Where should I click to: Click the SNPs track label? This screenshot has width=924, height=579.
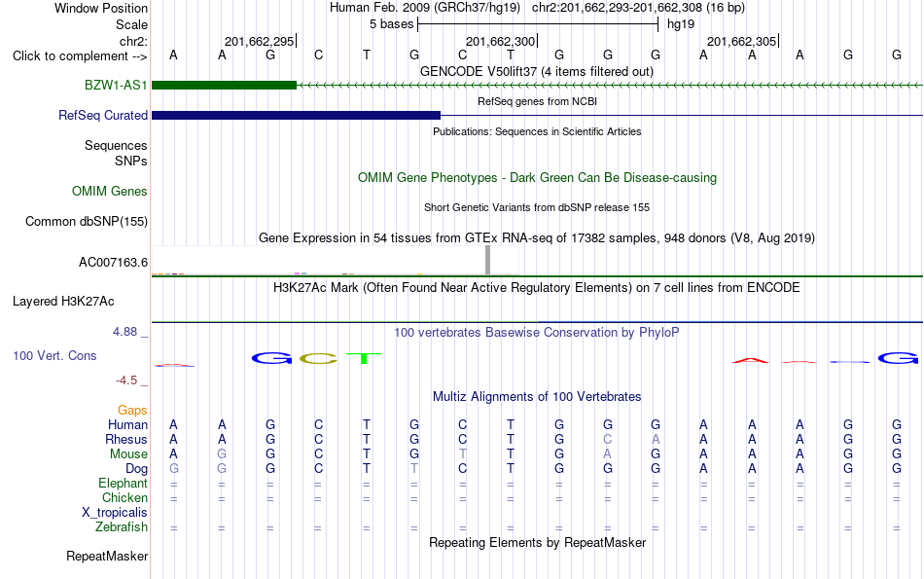[131, 161]
